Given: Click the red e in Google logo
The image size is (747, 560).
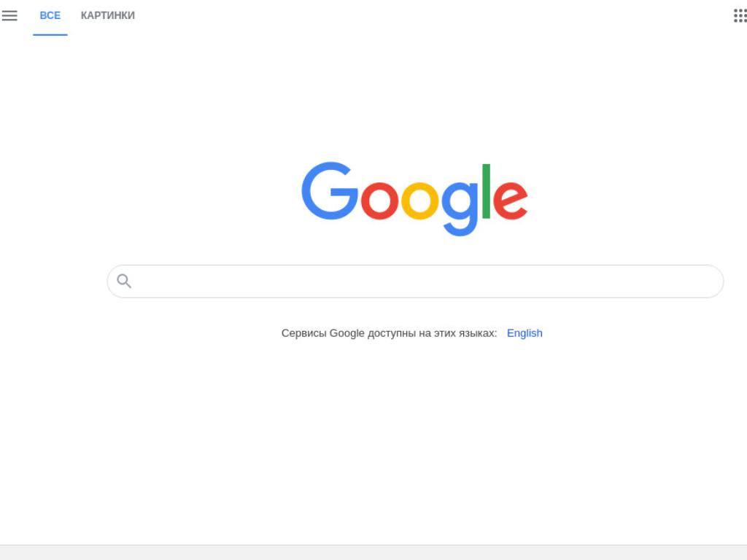Looking at the screenshot, I should coord(510,201).
